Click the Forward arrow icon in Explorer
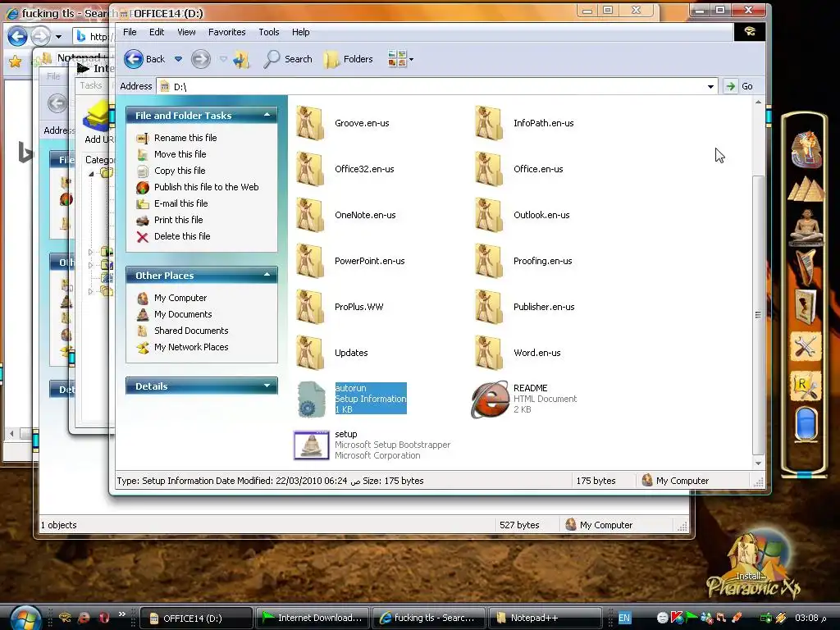Screen dimensions: 840x630 click(x=201, y=59)
